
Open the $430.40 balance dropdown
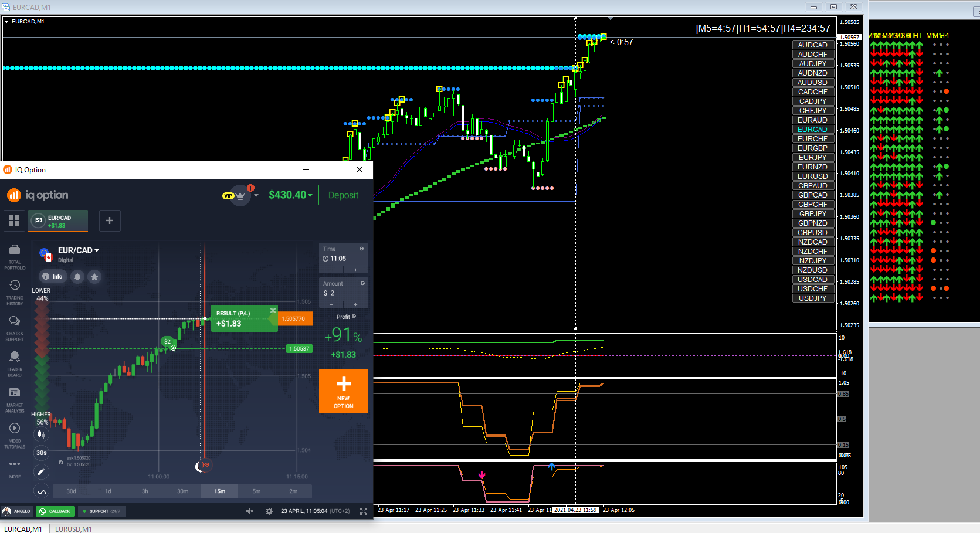[x=290, y=195]
